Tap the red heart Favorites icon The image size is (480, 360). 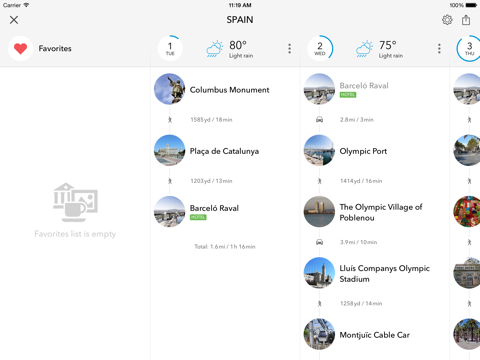pyautogui.click(x=20, y=49)
